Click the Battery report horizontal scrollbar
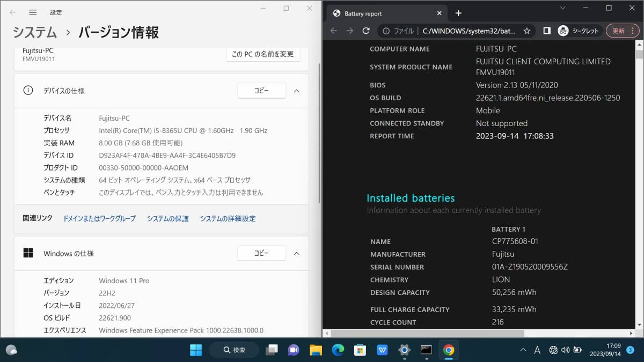 click(427, 333)
